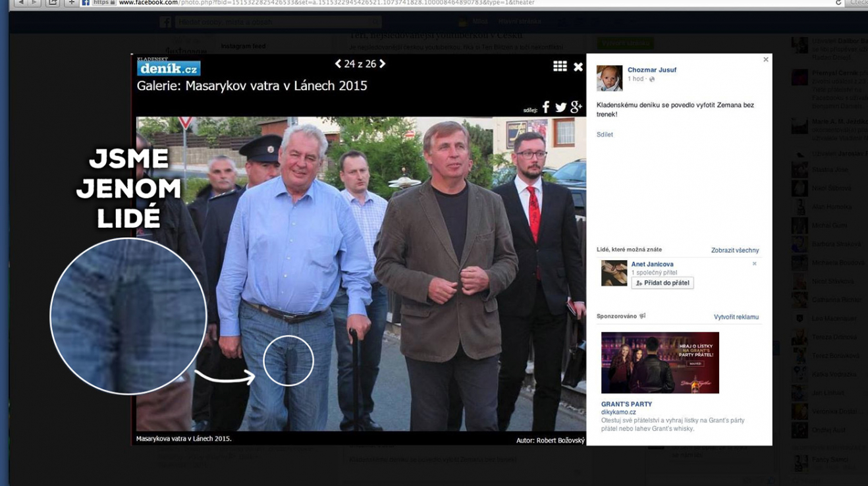Open Anet Janicova's profile link
868x486 pixels.
(x=652, y=264)
